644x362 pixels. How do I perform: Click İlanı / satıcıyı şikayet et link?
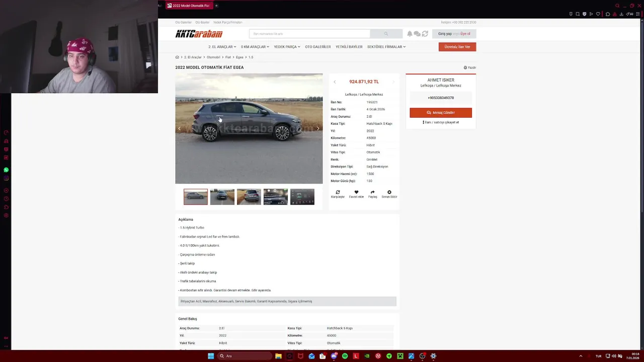pos(441,122)
